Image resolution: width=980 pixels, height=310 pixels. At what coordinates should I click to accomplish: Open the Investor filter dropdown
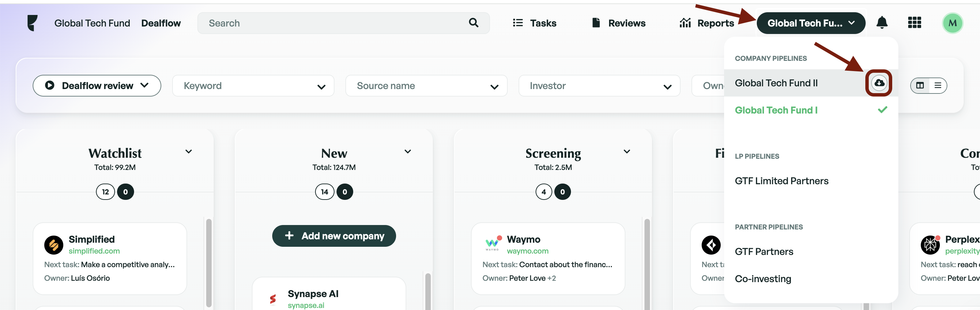[x=599, y=86]
